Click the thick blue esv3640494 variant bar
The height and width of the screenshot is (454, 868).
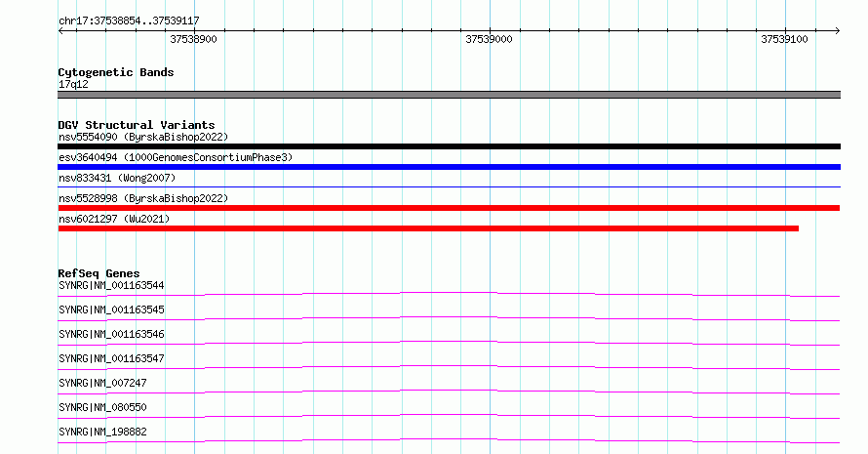449,167
